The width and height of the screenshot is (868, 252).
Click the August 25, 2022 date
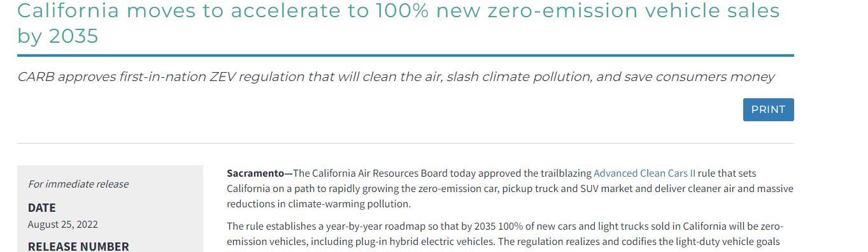[x=63, y=225]
